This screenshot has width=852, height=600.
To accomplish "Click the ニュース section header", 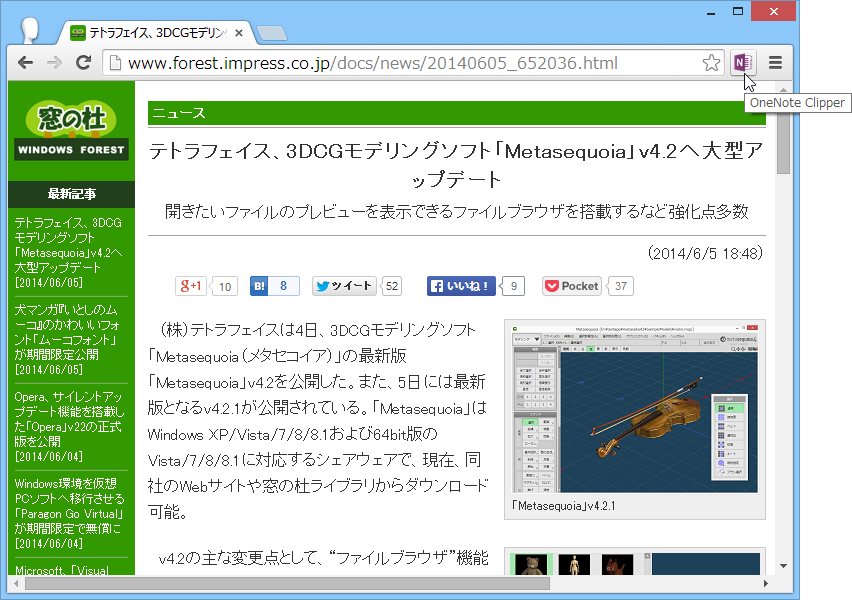I will point(178,113).
